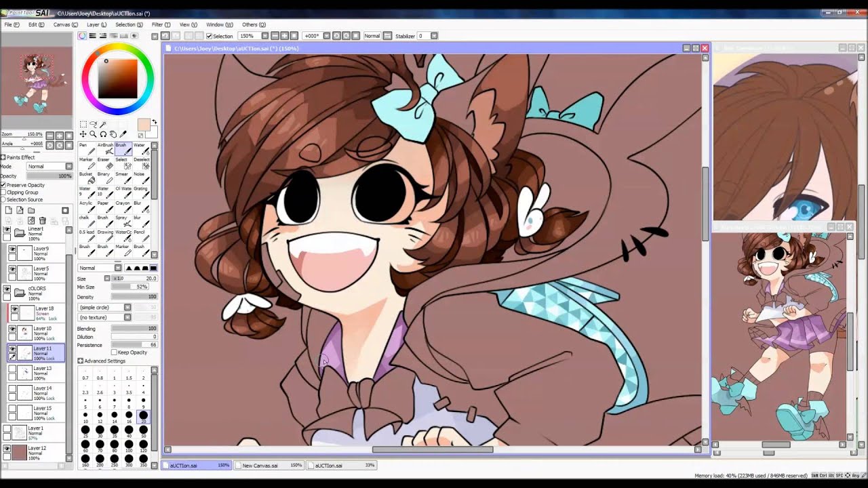Open the Layer menu

click(x=96, y=24)
